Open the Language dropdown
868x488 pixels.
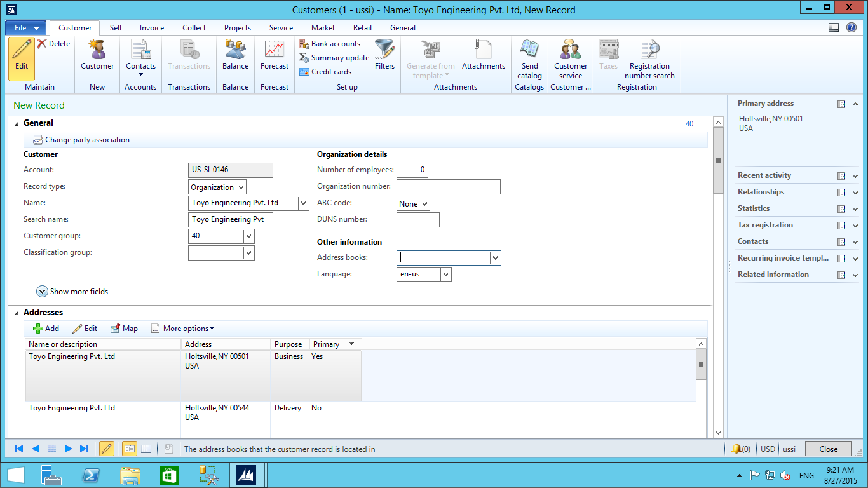446,274
